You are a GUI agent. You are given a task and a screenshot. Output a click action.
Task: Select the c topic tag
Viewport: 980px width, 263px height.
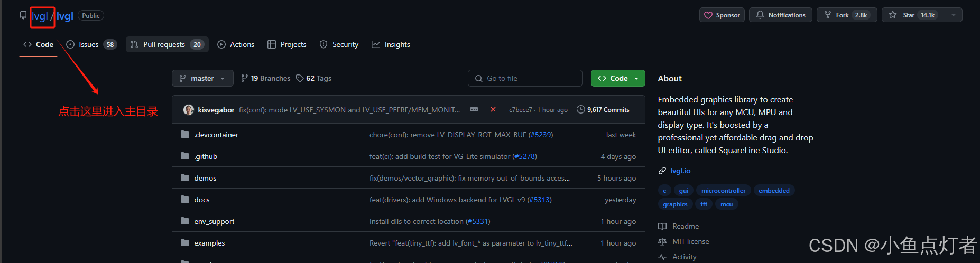664,191
